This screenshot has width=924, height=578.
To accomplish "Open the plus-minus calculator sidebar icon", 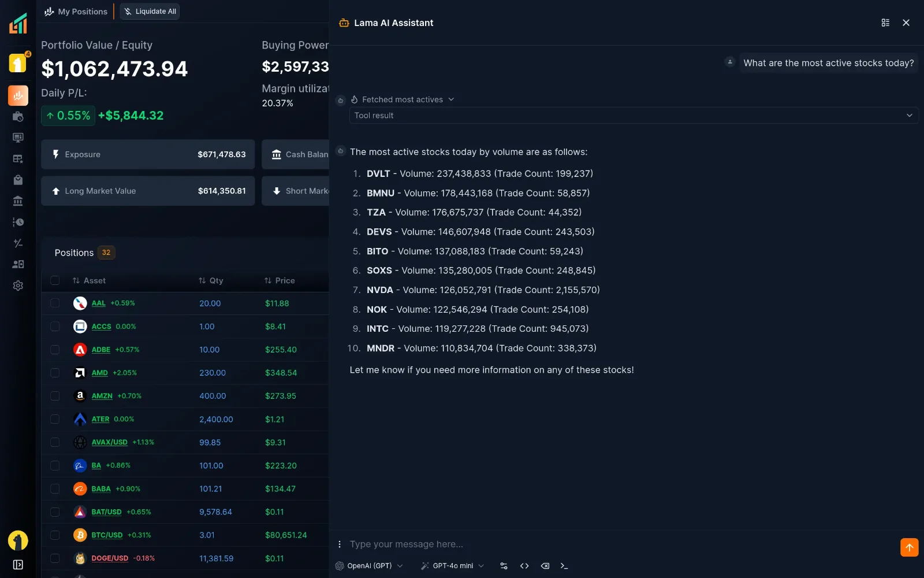I will click(18, 243).
